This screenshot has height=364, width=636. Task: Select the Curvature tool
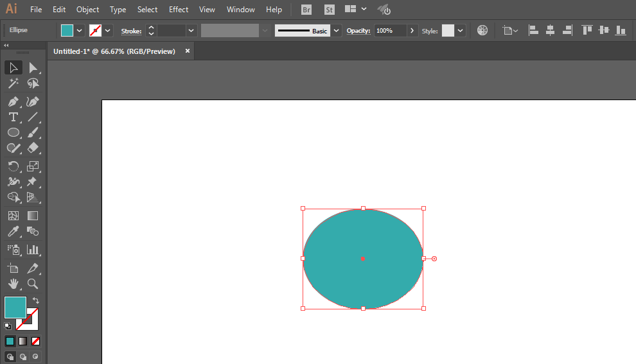pyautogui.click(x=33, y=101)
